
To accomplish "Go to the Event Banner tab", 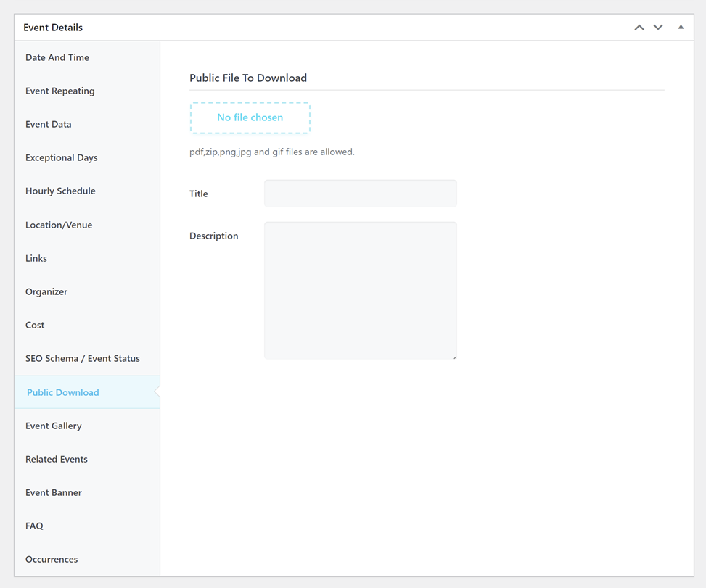I will pos(54,492).
